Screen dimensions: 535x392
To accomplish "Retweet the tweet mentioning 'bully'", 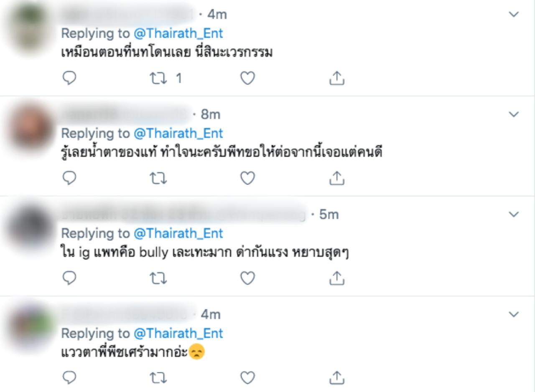I will tap(159, 278).
